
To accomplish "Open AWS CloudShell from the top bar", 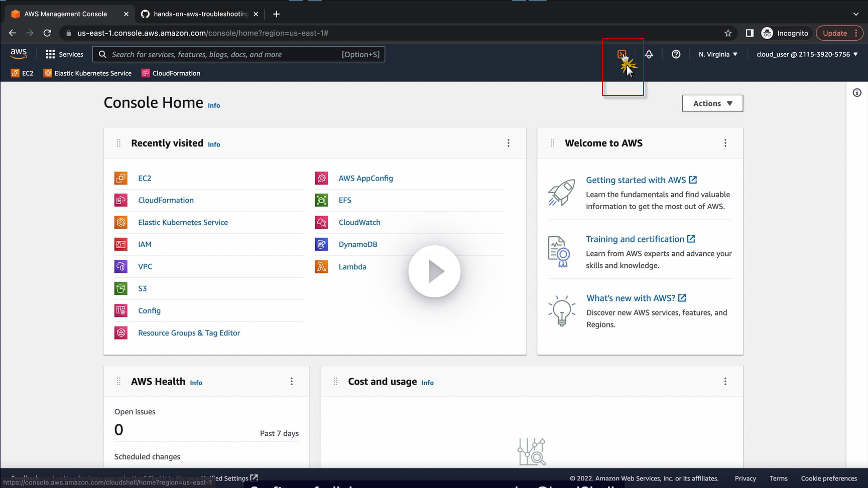I will point(622,54).
